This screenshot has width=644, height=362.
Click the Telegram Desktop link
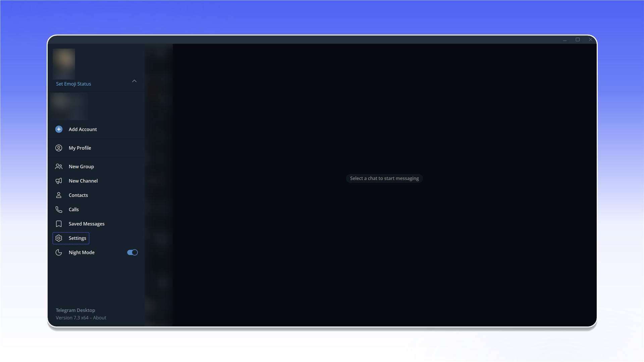[75, 310]
